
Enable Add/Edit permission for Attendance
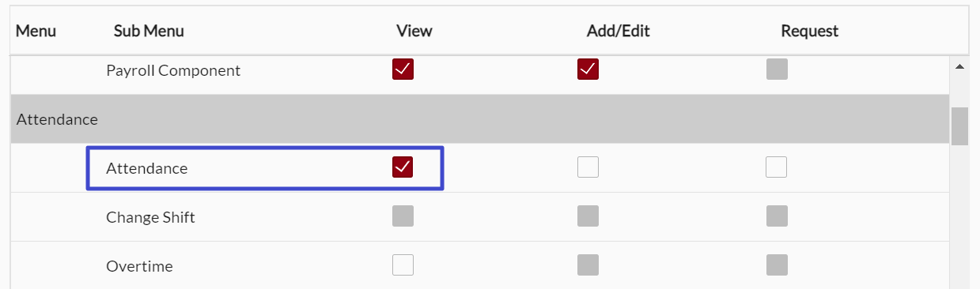click(588, 167)
